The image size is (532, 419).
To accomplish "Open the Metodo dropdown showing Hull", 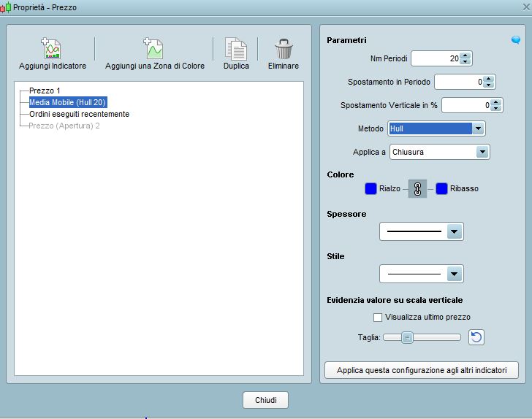I will pyautogui.click(x=436, y=128).
